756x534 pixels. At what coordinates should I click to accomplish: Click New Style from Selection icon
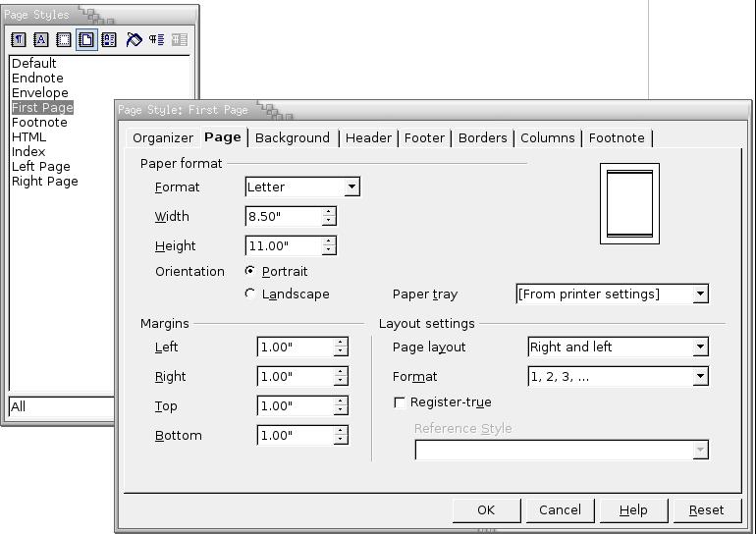(157, 40)
